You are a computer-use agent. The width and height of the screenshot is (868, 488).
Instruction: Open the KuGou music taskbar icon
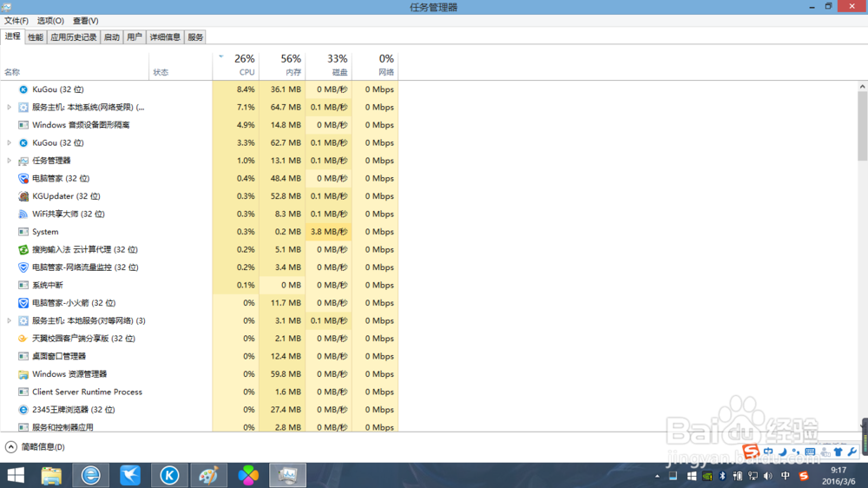(169, 475)
